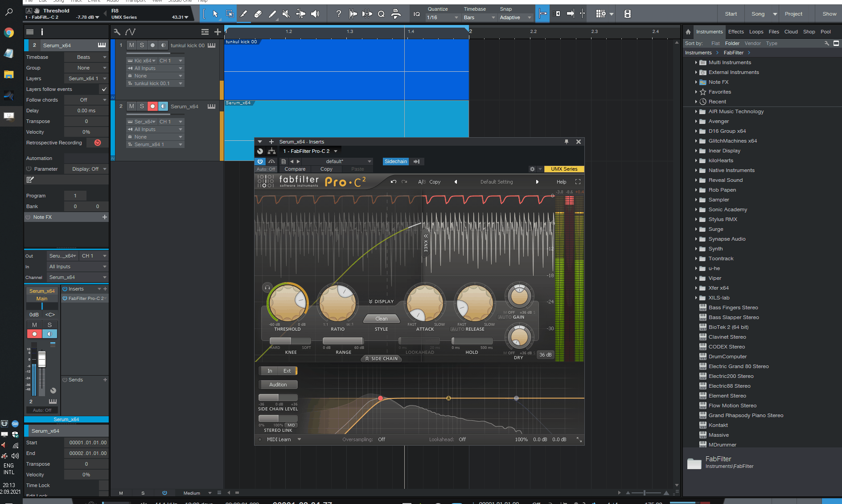Undo in FabFilter Pro-C 2
Viewport: 842px width, 504px height.
coord(393,182)
